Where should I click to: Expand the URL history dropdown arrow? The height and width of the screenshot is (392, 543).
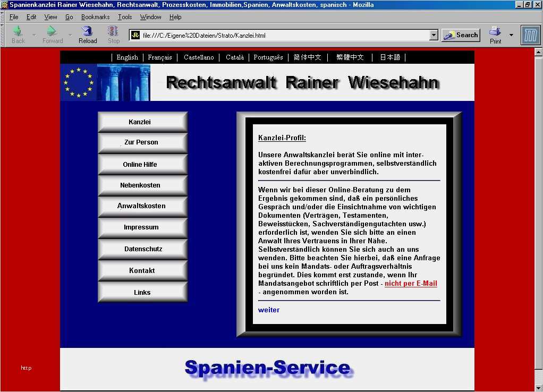434,36
